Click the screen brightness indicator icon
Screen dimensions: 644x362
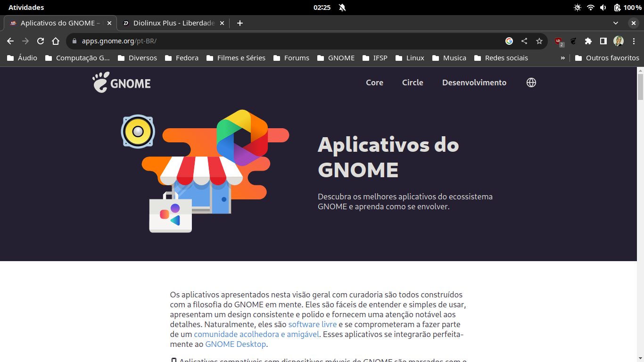pyautogui.click(x=578, y=8)
